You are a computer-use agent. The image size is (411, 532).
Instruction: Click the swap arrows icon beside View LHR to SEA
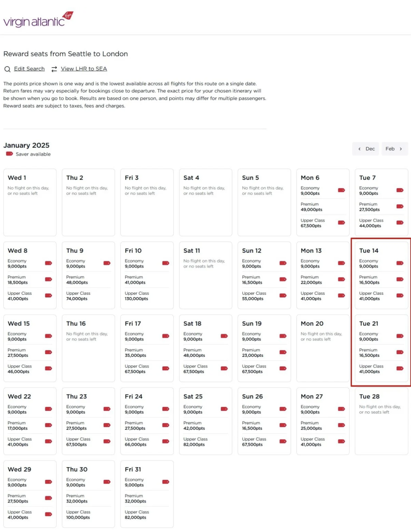coord(54,69)
